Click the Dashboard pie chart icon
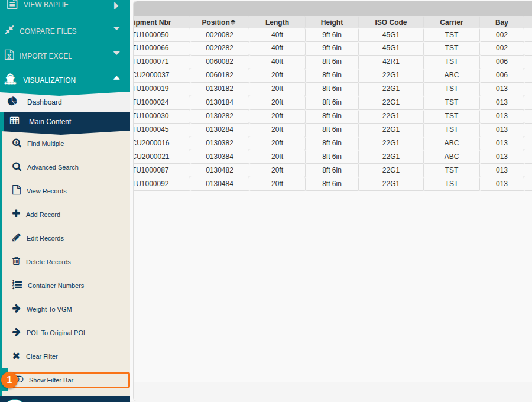 coord(12,101)
